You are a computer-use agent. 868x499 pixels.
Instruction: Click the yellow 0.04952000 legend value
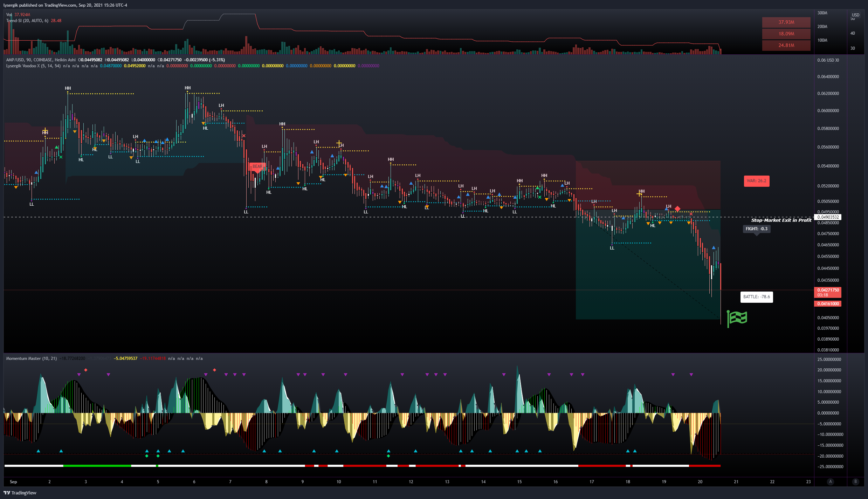pyautogui.click(x=135, y=66)
